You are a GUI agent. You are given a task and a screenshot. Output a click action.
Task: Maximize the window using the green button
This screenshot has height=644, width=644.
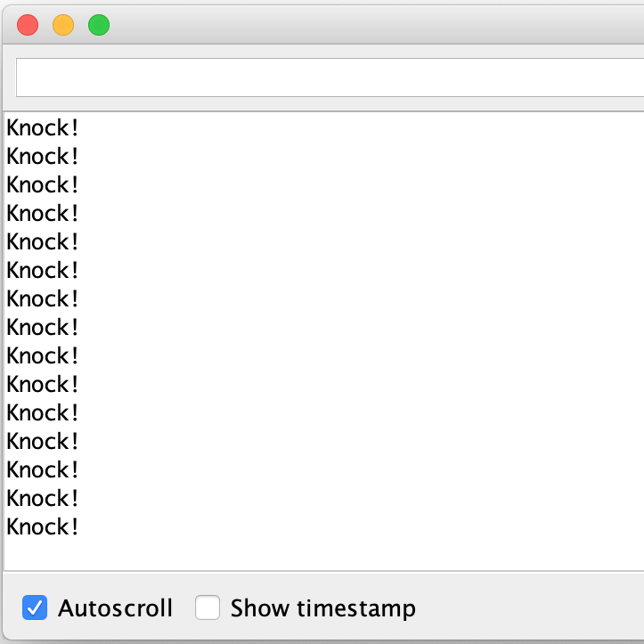coord(99,25)
